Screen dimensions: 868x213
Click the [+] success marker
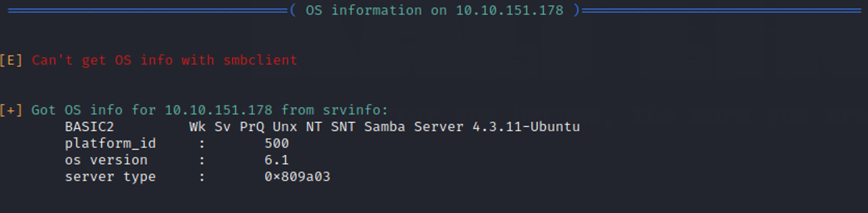(x=11, y=110)
